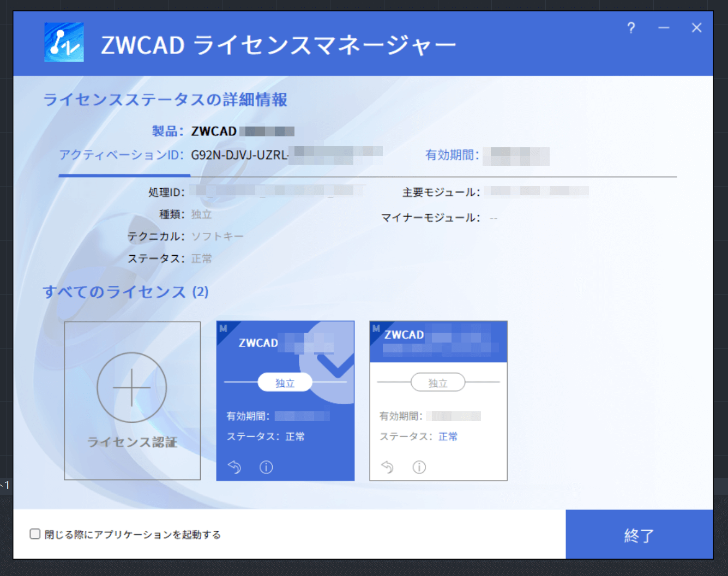728x576 pixels.
Task: Click the すべてのライセンス (2) heading
Action: point(125,292)
